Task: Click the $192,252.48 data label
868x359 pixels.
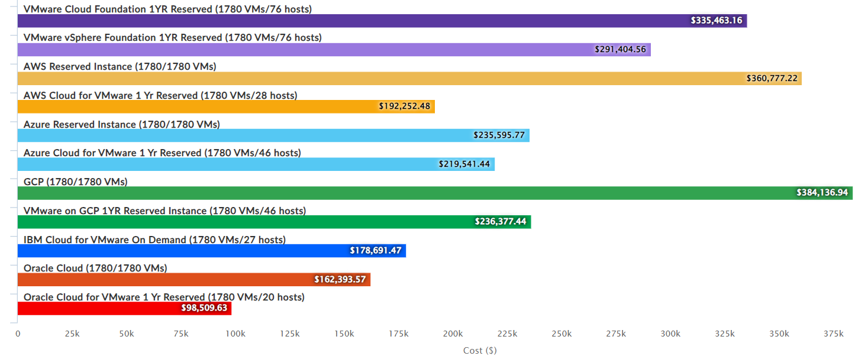Action: tap(405, 107)
